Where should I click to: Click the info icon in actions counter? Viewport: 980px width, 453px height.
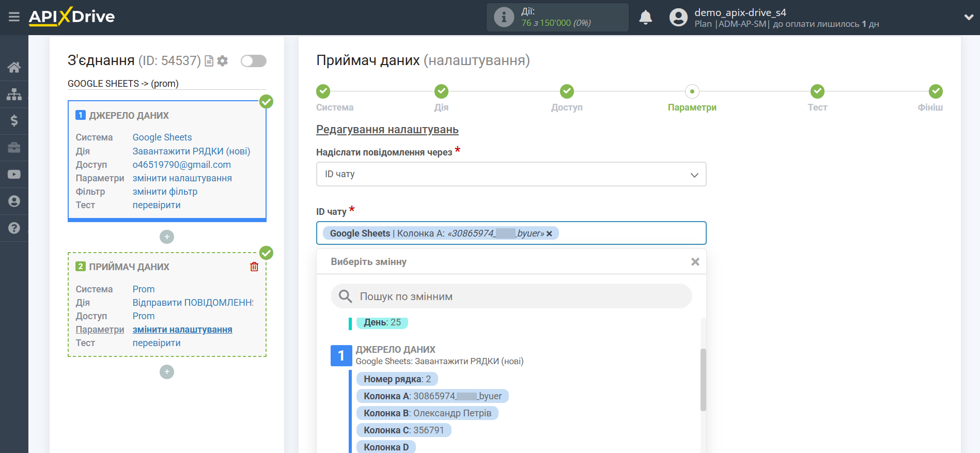(504, 17)
